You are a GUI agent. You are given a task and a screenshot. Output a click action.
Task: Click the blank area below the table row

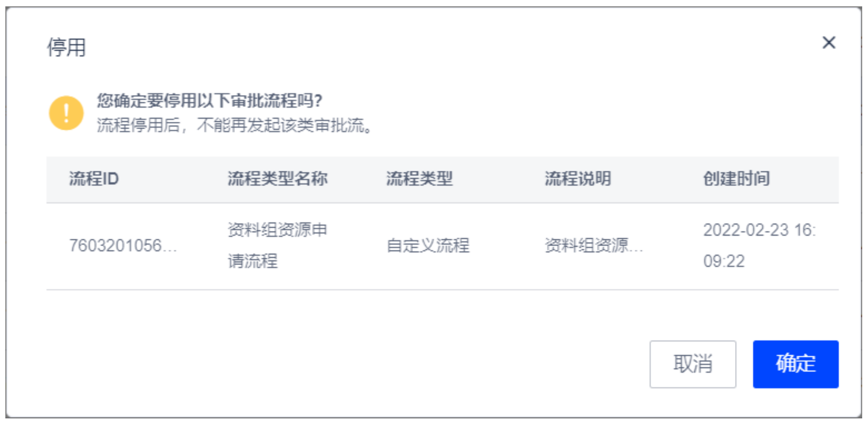442,315
